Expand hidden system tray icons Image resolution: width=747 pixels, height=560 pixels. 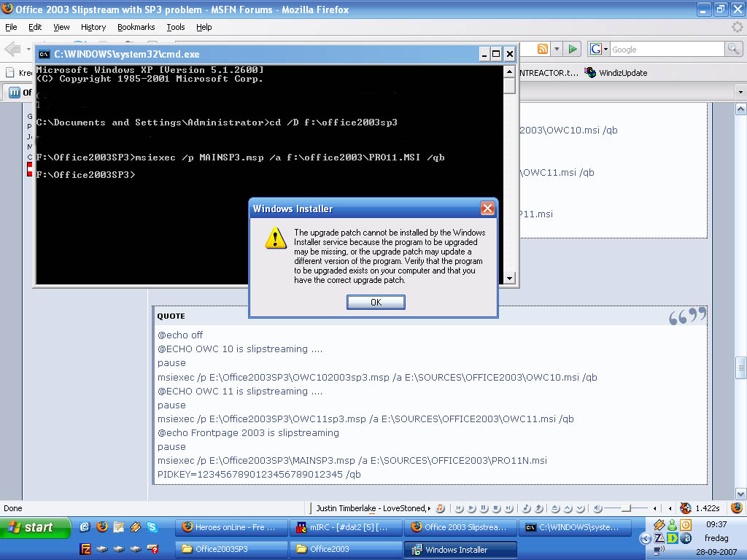coord(646,539)
